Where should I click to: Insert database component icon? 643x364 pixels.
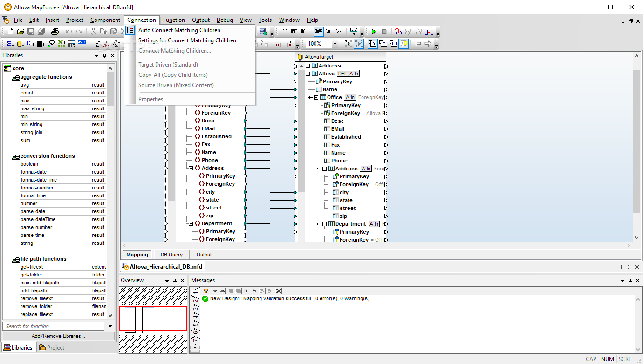coord(20,43)
